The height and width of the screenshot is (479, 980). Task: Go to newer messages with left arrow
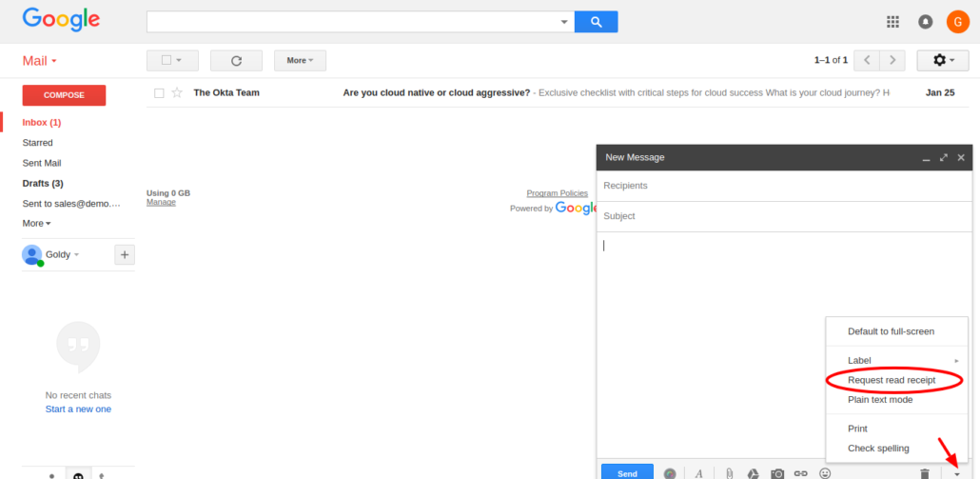coord(866,60)
